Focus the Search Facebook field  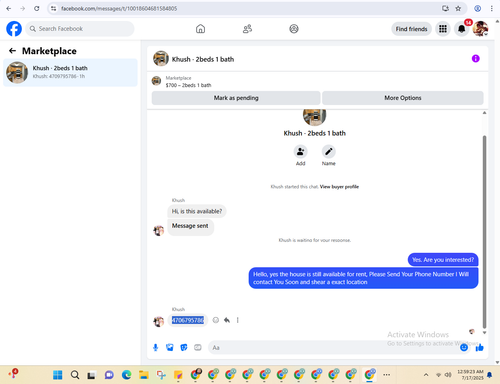tap(80, 29)
